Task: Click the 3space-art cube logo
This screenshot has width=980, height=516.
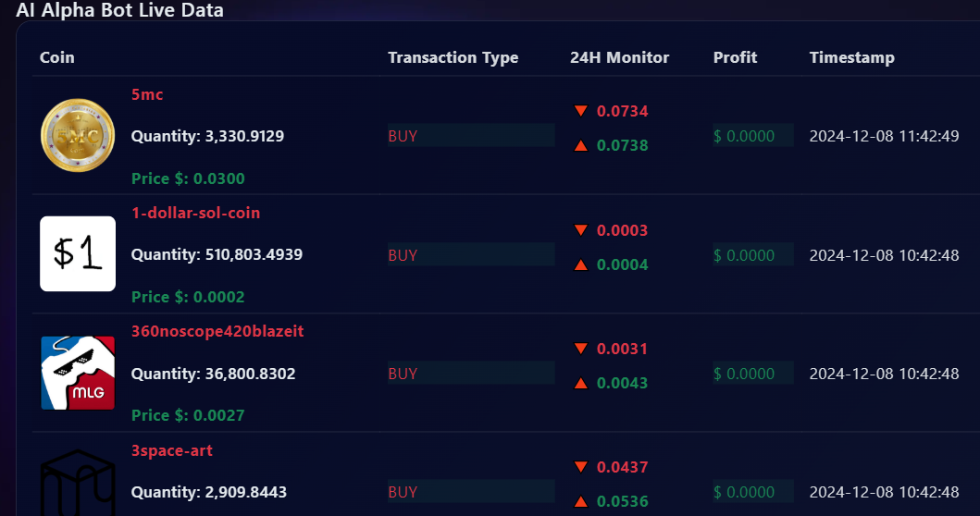Action: click(78, 485)
